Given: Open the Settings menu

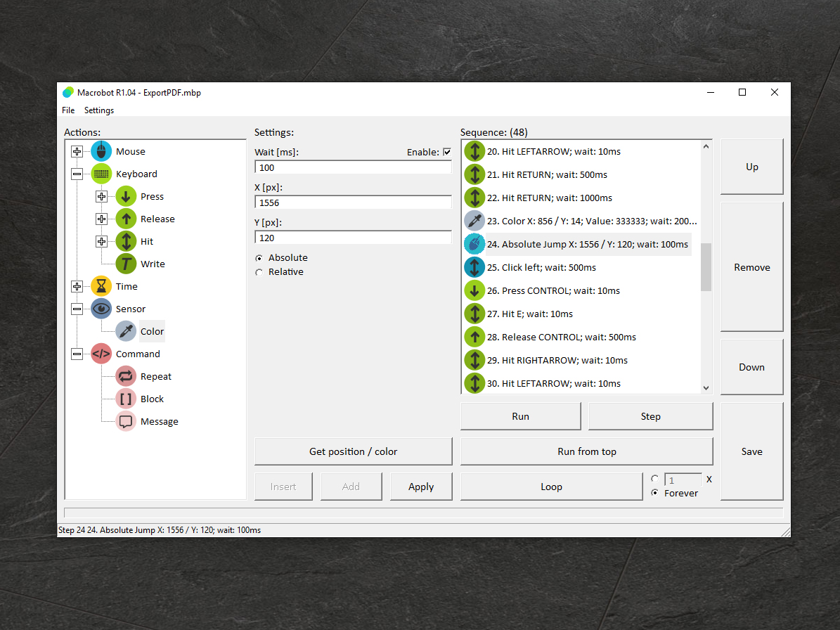Looking at the screenshot, I should [x=99, y=110].
